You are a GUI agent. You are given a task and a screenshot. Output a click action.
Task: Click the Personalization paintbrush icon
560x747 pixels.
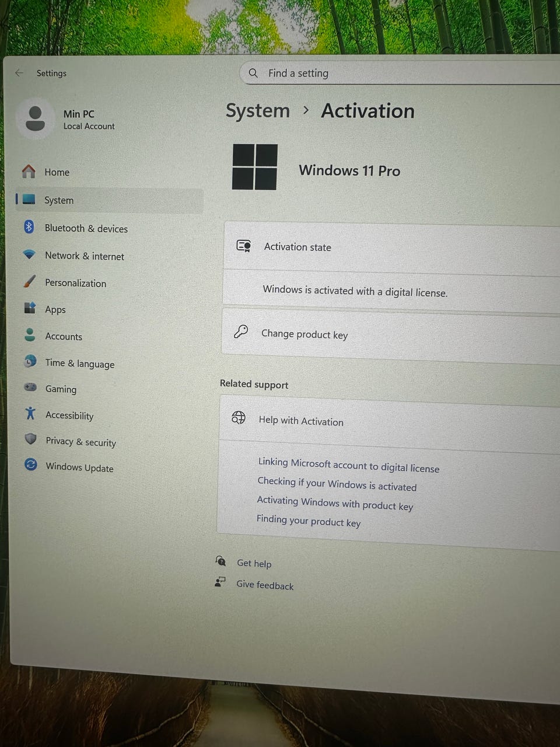30,281
